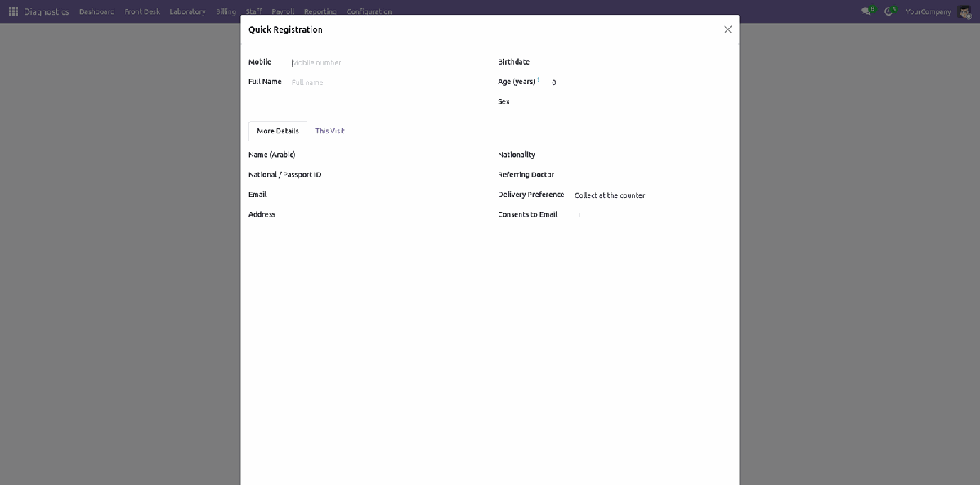Open the Sex selection field

pyautogui.click(x=642, y=101)
